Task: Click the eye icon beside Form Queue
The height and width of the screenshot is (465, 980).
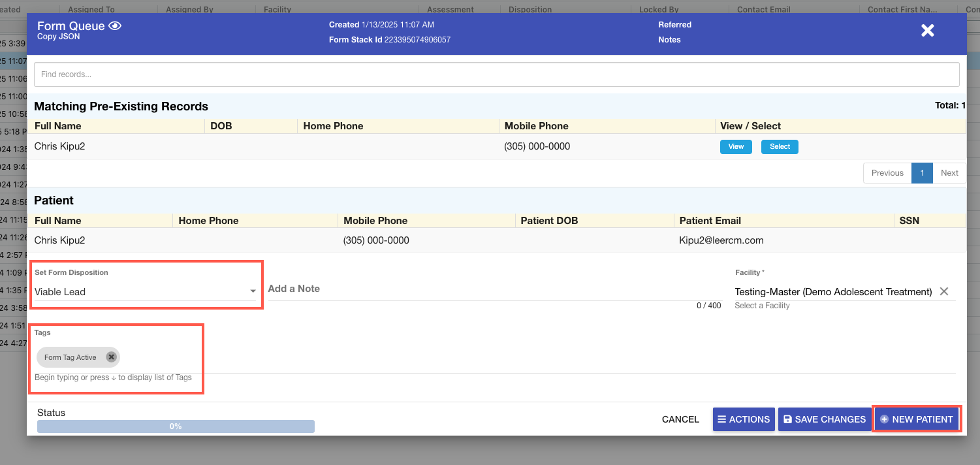Action: click(x=116, y=26)
